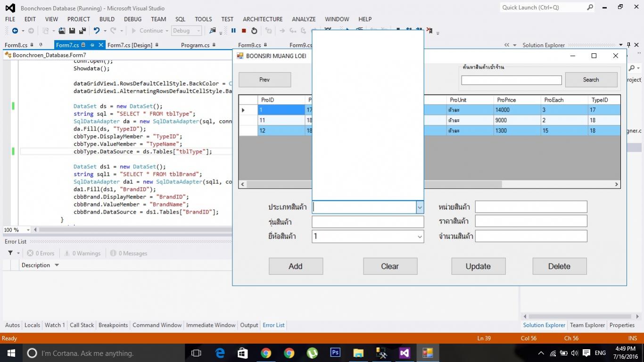Pause debugging with Break All icon

pos(233,31)
